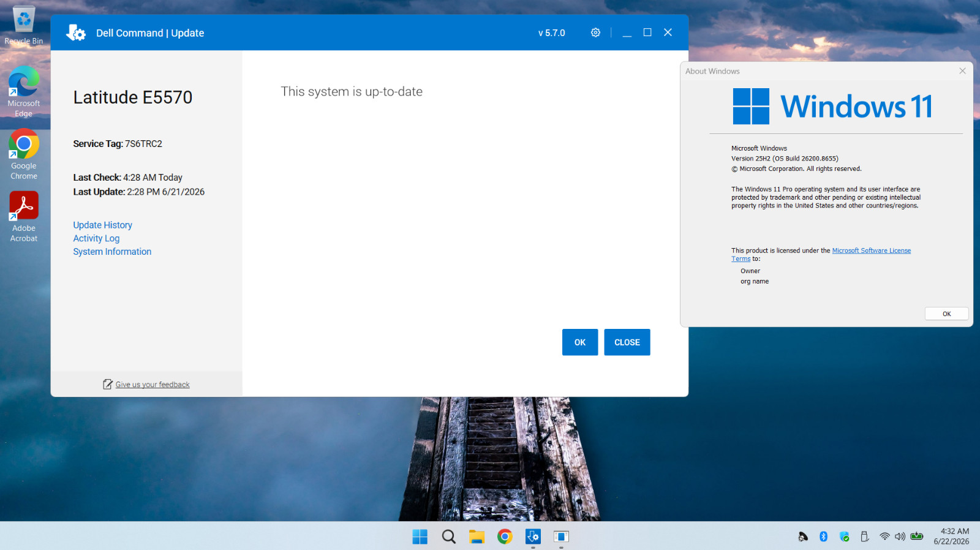980x550 pixels.
Task: Open Wi-Fi network tray icon
Action: tap(884, 537)
